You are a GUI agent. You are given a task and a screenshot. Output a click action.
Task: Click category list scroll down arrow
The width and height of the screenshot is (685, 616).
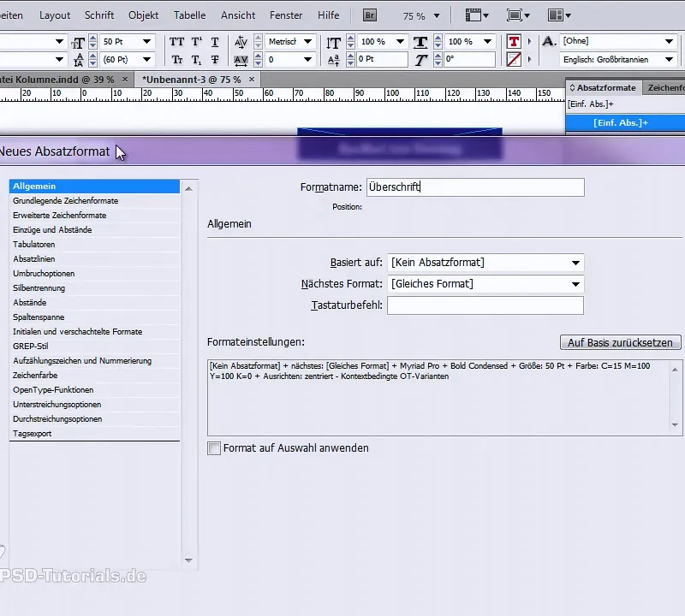[188, 560]
